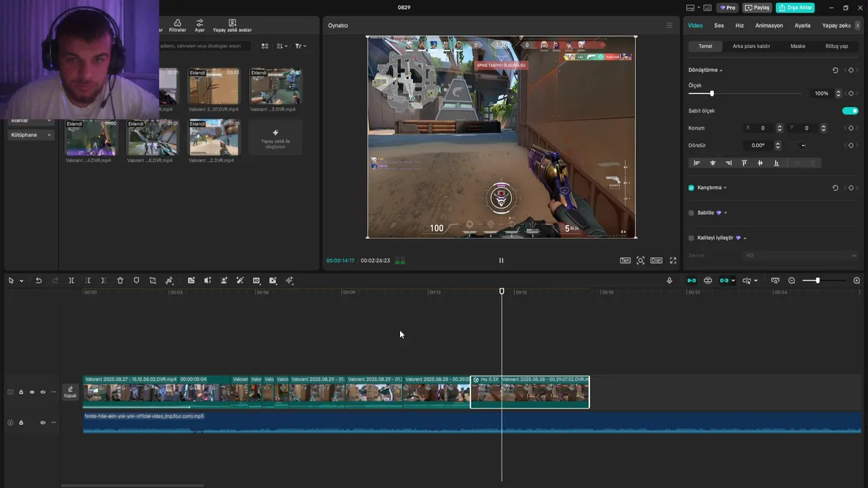
Task: Zoom in the timeline with plus magnifier
Action: click(856, 281)
